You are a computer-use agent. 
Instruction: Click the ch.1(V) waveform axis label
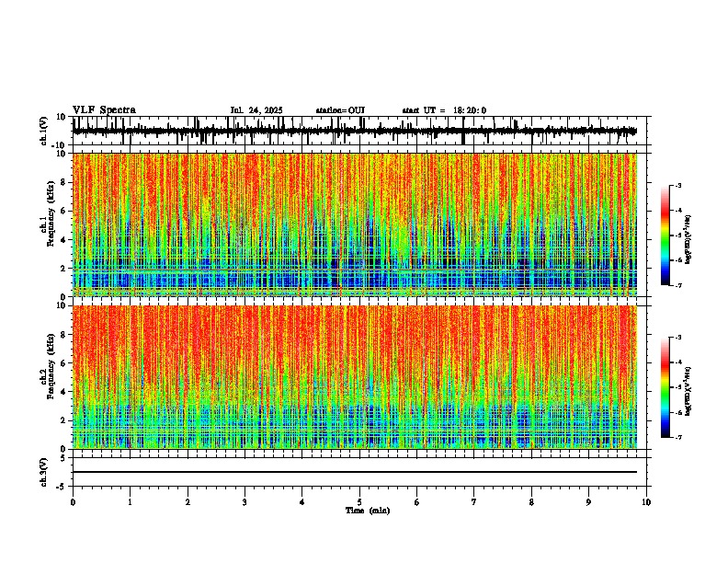pyautogui.click(x=44, y=131)
